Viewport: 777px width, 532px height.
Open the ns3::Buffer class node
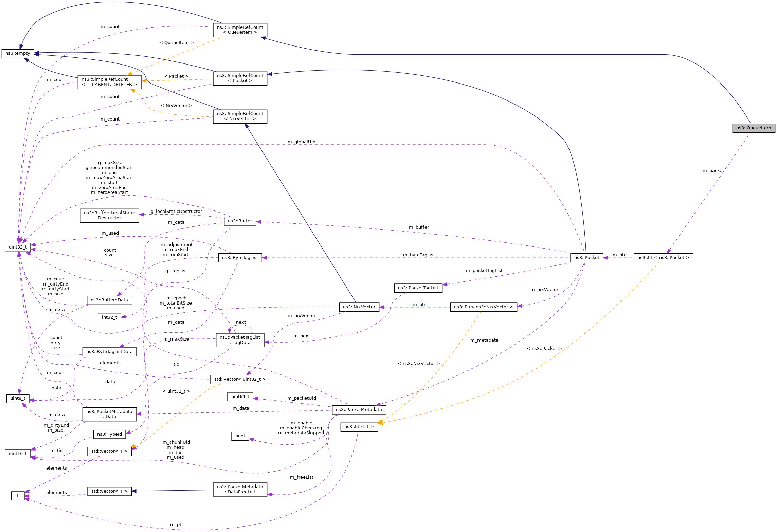click(240, 221)
